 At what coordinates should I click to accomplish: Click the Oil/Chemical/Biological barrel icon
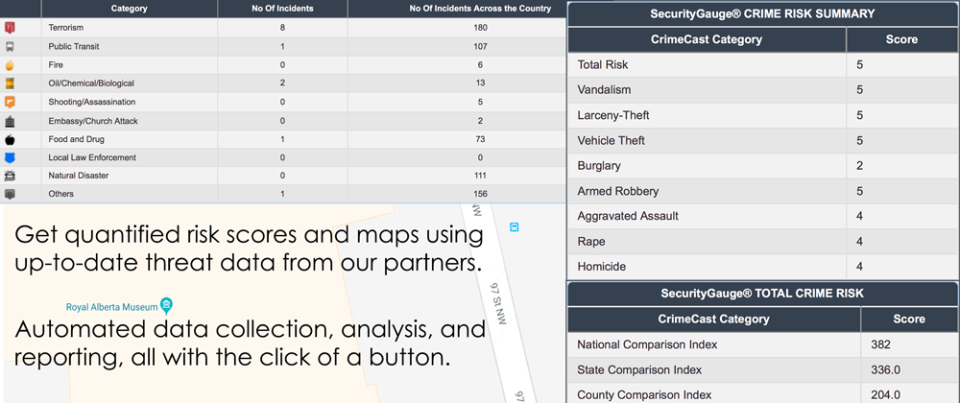pos(10,83)
